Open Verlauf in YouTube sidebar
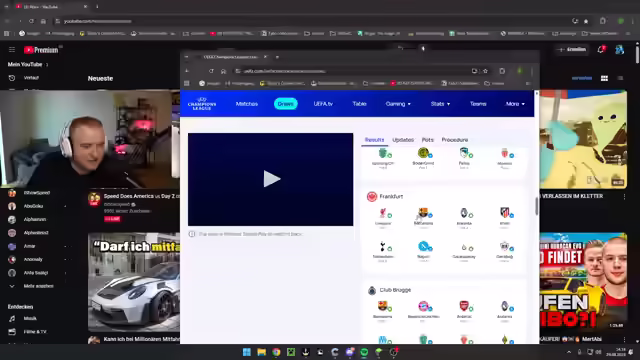This screenshot has width=640, height=360. click(x=31, y=78)
